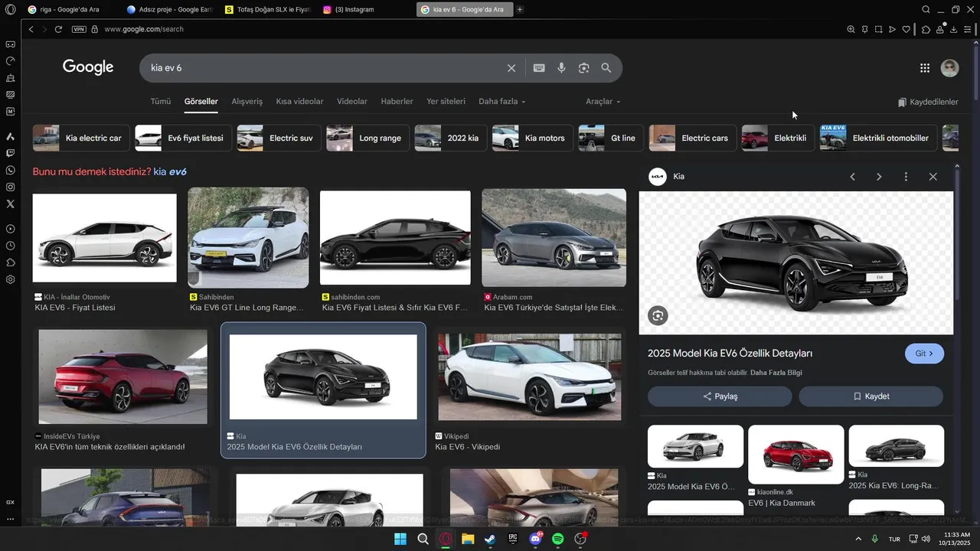The image size is (980, 551).
Task: Click the search input containing 'kia ev 6'
Action: (325, 68)
